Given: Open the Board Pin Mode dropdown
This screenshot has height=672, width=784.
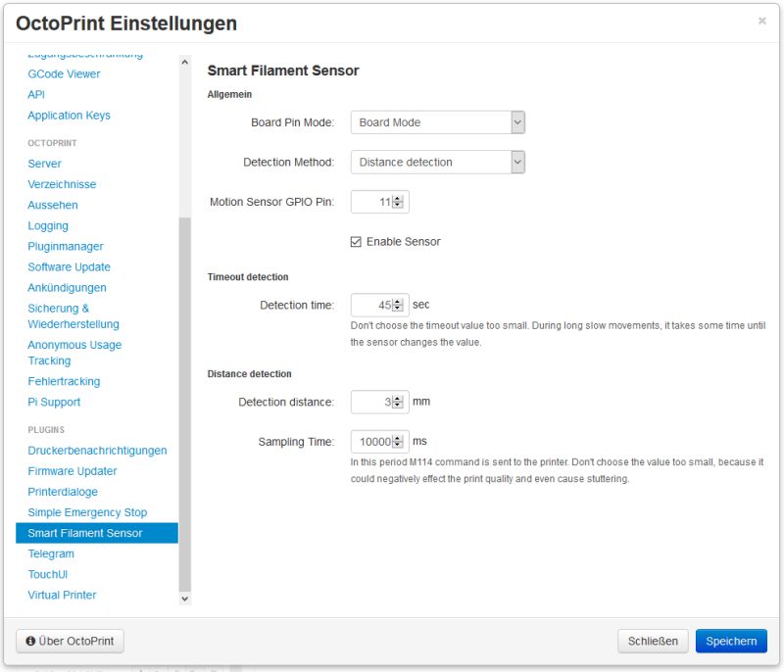Looking at the screenshot, I should pos(518,121).
